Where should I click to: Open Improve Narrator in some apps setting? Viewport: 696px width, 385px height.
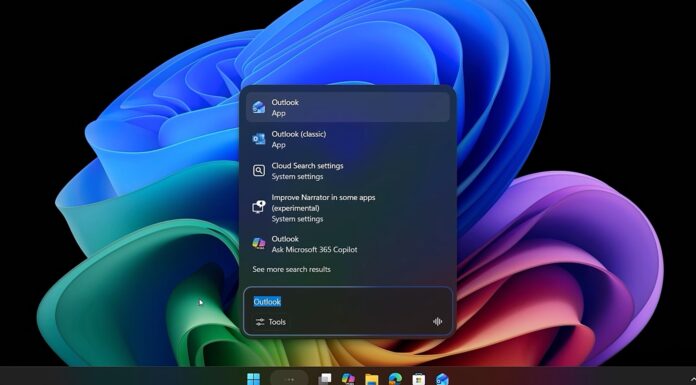pyautogui.click(x=348, y=208)
